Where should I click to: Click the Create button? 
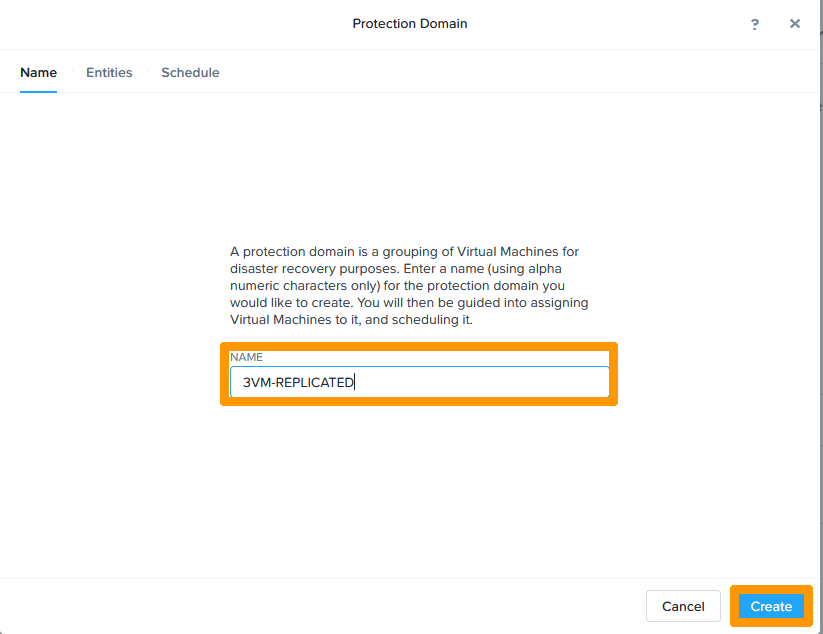coord(771,606)
